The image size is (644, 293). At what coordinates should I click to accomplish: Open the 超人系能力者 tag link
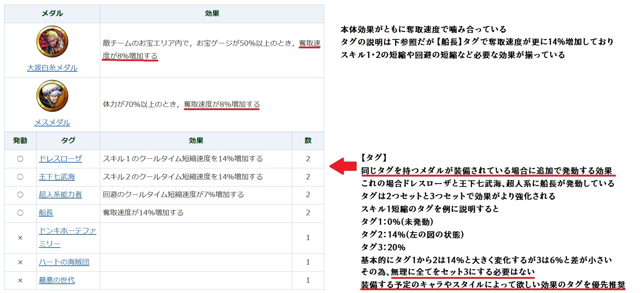tap(60, 195)
